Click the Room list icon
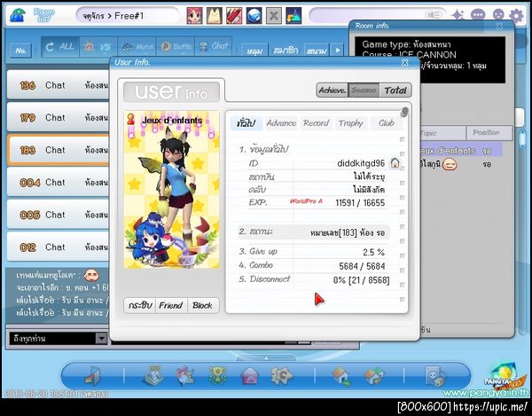Screen dimensions: 532x416 [x=44, y=15]
